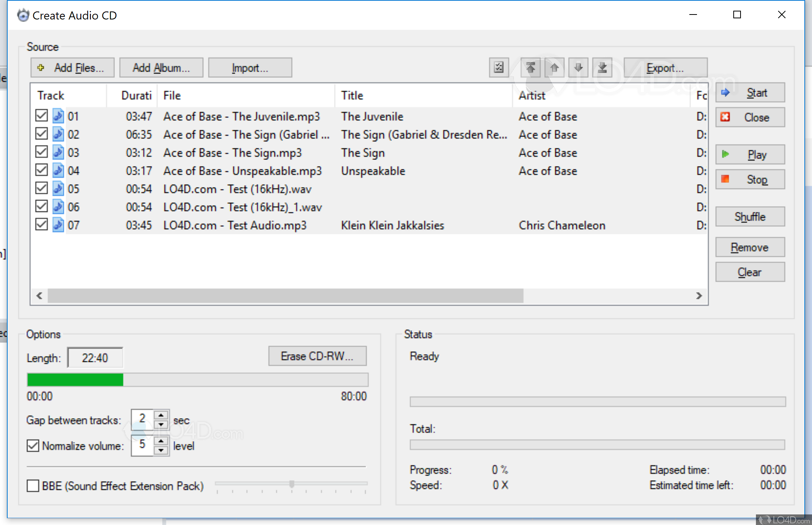
Task: Disable the Normalize volume checkbox
Action: coord(32,446)
